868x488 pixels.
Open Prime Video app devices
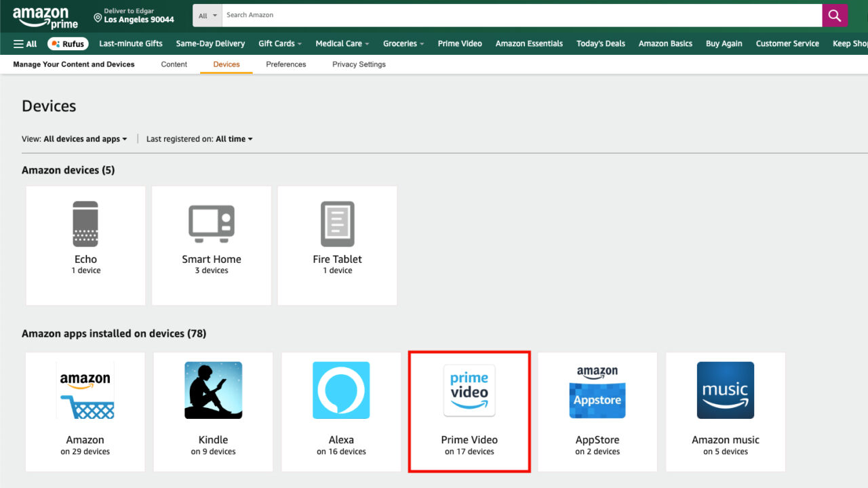[469, 411]
